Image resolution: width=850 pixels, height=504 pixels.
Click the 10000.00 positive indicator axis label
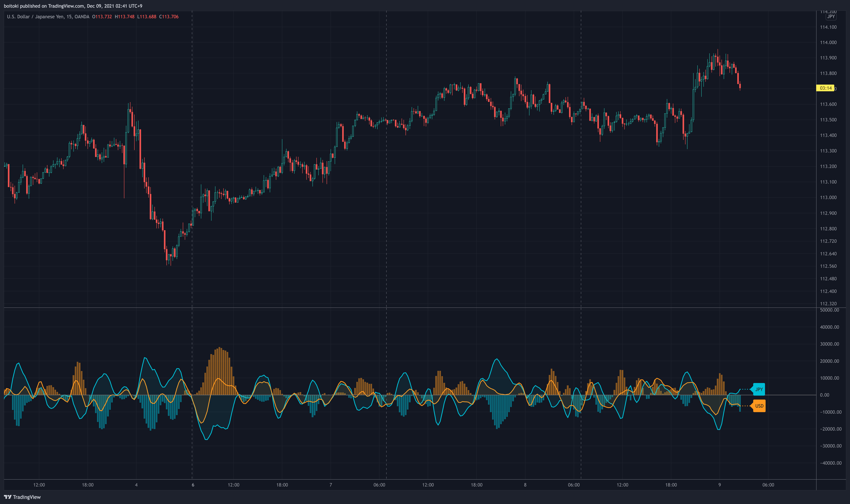pyautogui.click(x=829, y=378)
